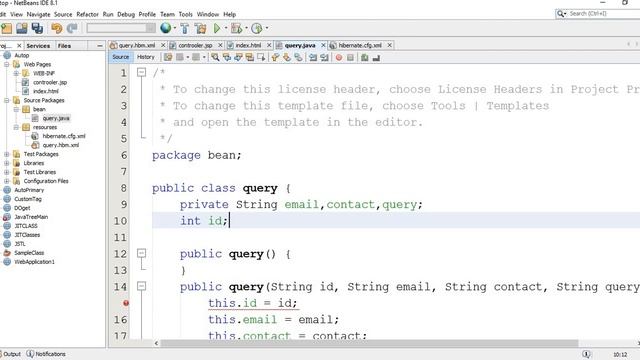640x360 pixels.
Task: Click the Profile Project clock icon
Action: (256, 28)
